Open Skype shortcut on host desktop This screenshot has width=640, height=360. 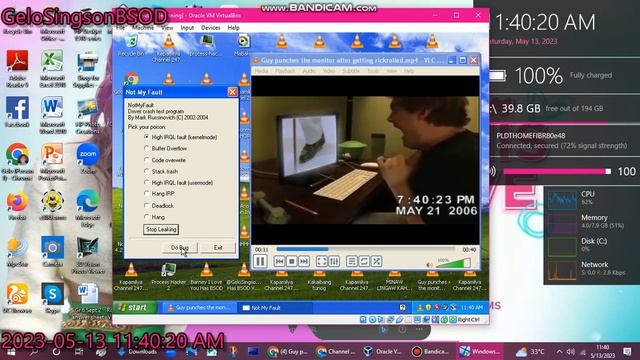coord(52,298)
